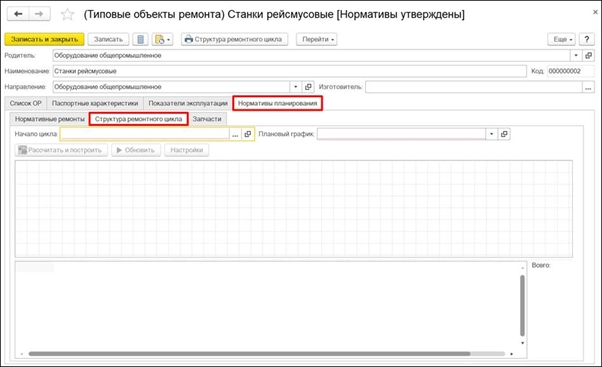The image size is (602, 367).
Task: Click the ellipsis button in Начало цикла
Action: pyautogui.click(x=235, y=134)
